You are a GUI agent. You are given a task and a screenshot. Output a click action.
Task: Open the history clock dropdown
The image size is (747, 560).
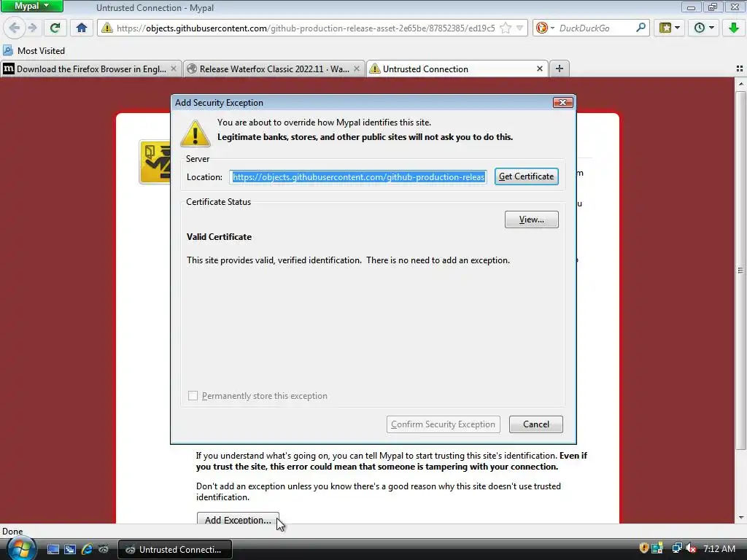pyautogui.click(x=704, y=28)
